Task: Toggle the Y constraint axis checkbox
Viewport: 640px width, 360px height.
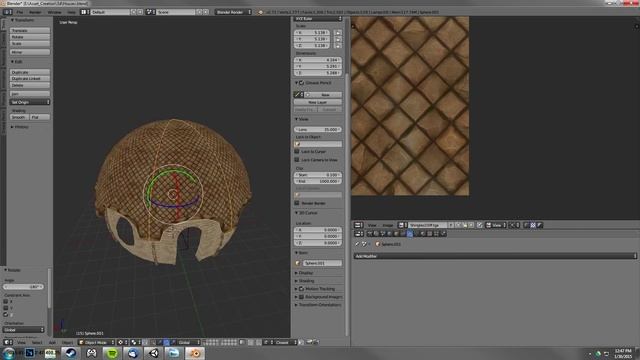Action: 6,308
